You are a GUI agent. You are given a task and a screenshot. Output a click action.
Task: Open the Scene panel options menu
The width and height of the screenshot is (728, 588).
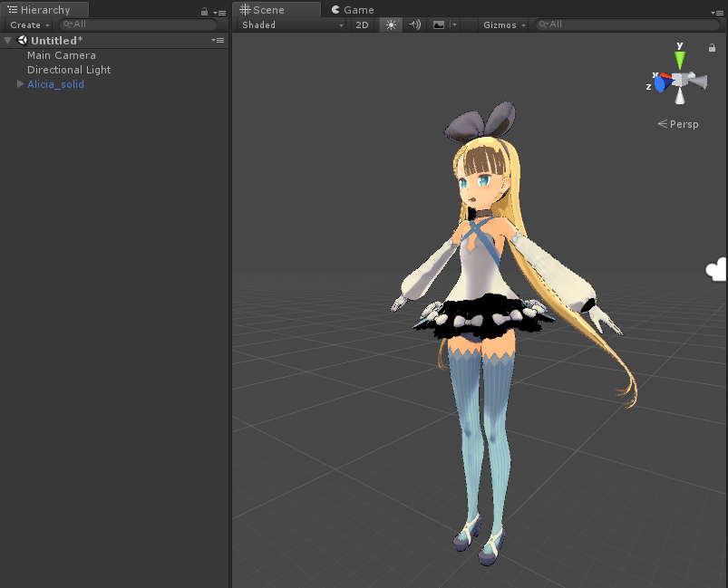coord(717,13)
